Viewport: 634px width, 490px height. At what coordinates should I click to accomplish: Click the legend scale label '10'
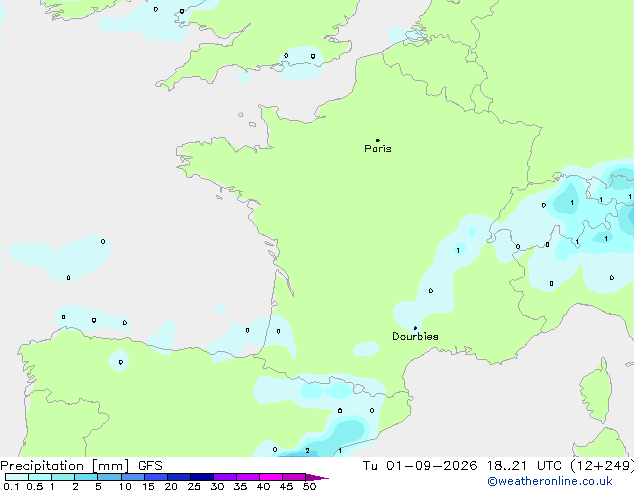[125, 486]
